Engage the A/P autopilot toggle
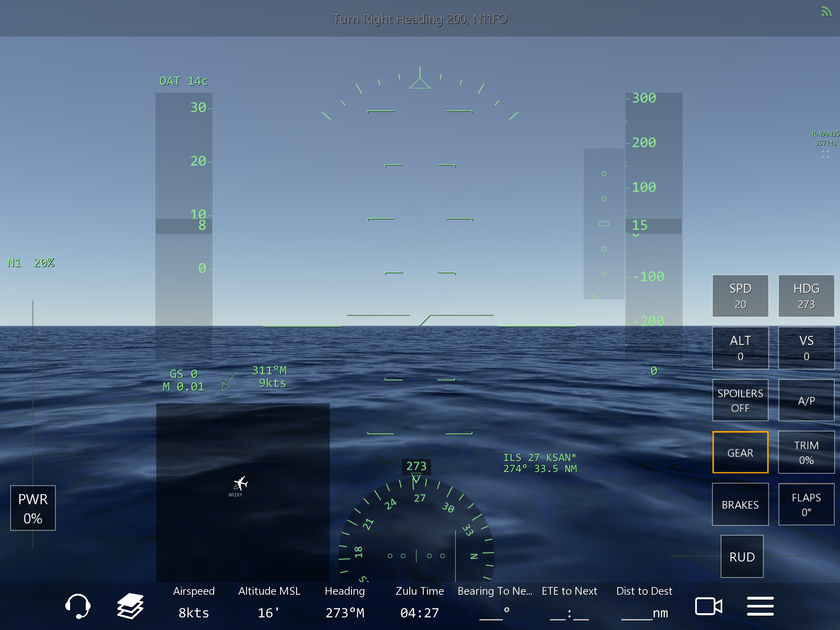 click(806, 400)
